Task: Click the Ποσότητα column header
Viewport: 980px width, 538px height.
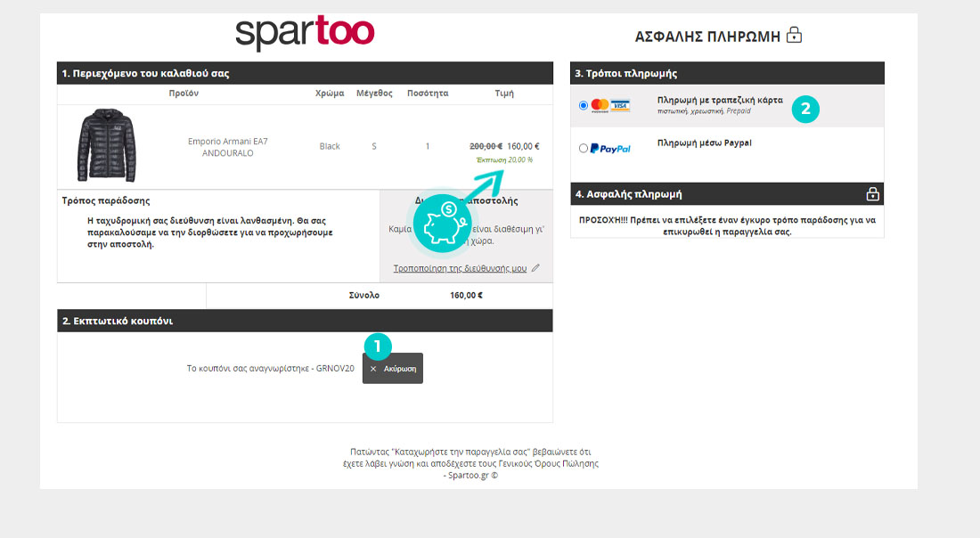Action: pos(428,94)
